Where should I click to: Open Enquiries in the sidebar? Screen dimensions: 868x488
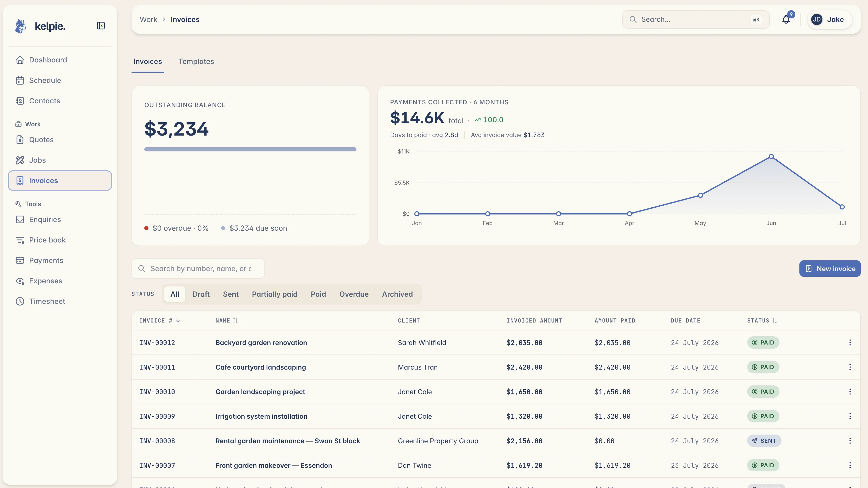coord(60,219)
